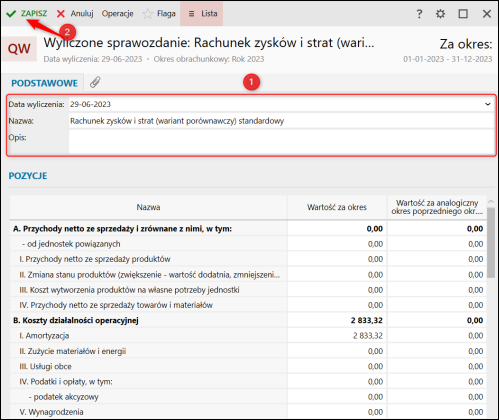Open the Lista view hamburger icon

(x=191, y=14)
